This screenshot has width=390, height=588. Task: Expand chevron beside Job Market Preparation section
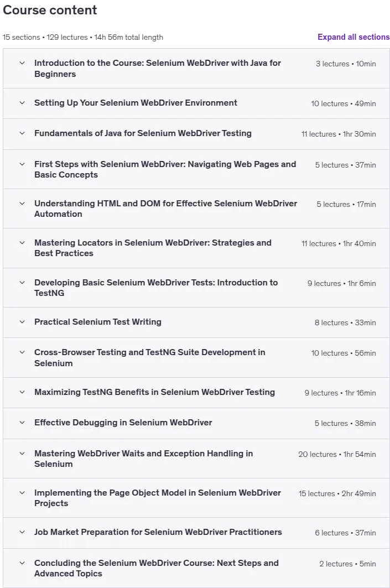(x=22, y=532)
